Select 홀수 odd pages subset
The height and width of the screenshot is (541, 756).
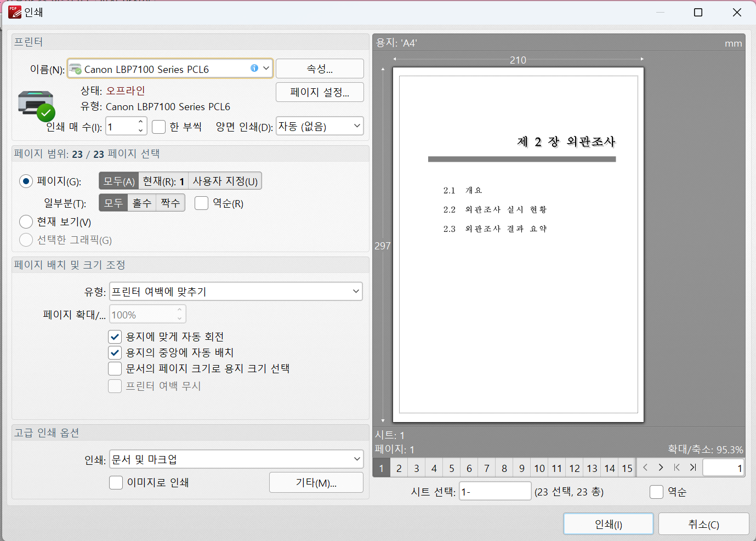tap(142, 203)
